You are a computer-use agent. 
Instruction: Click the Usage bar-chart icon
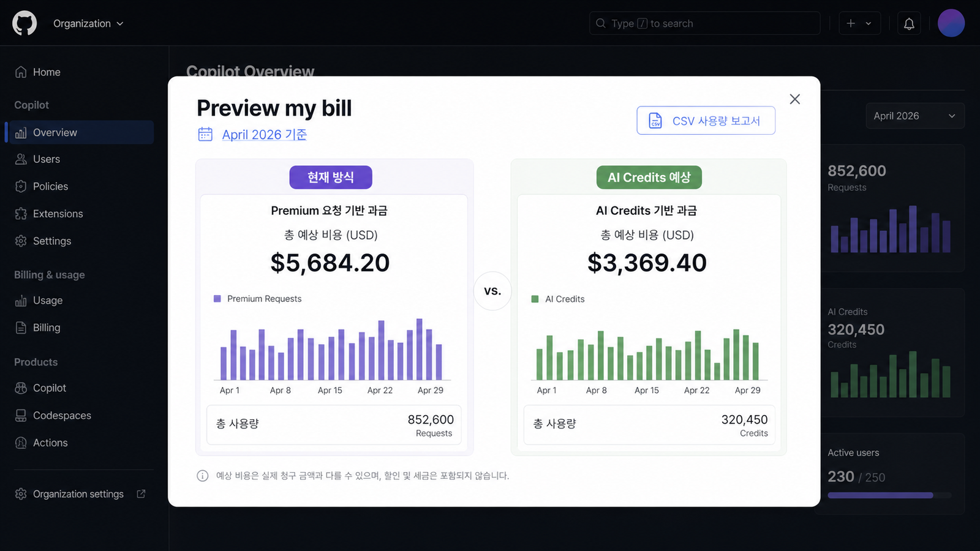coord(21,301)
